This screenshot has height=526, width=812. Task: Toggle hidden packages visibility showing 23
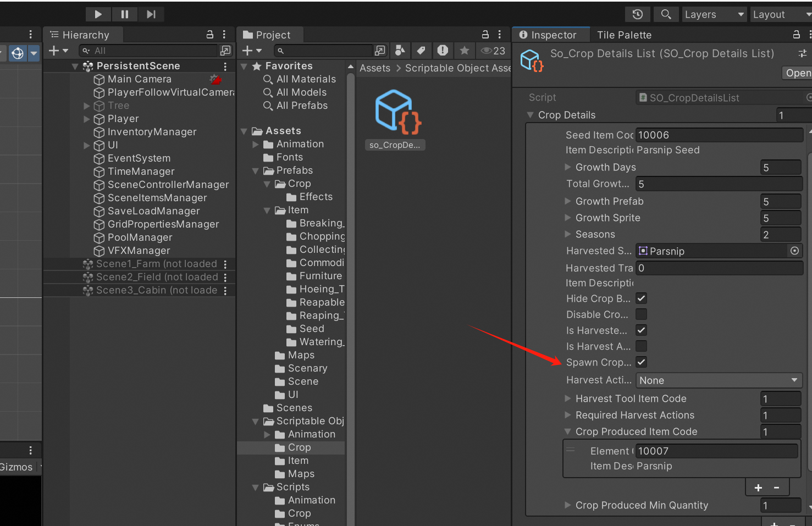click(493, 51)
